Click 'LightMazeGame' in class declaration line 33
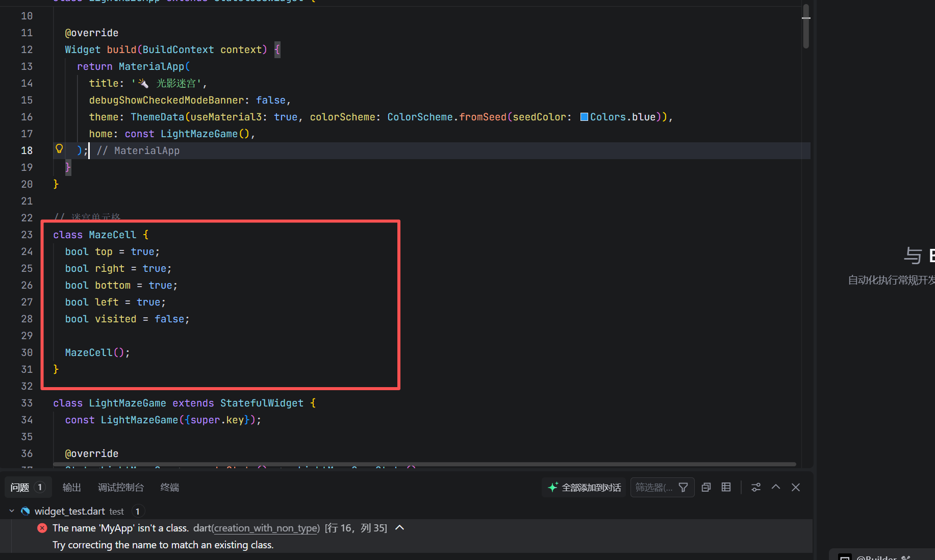The height and width of the screenshot is (560, 935). (128, 403)
